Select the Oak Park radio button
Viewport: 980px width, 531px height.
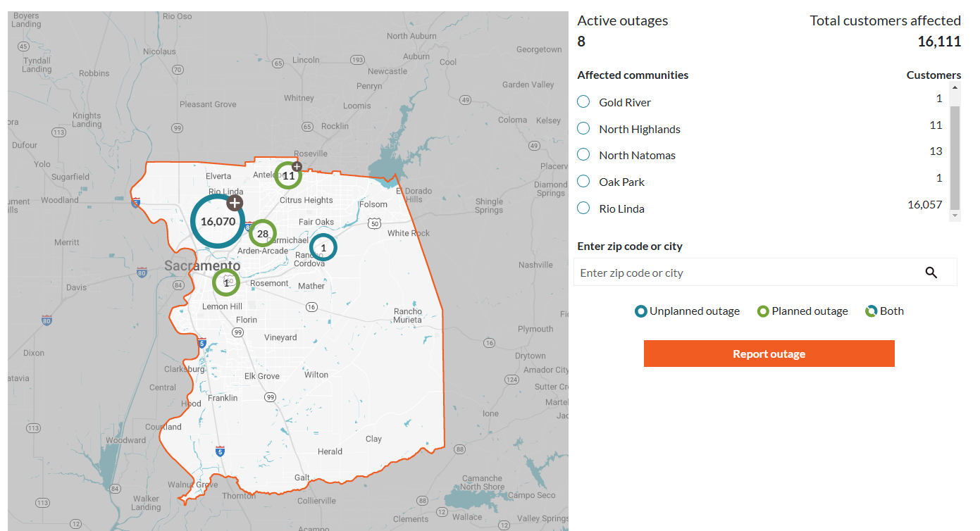tap(583, 181)
